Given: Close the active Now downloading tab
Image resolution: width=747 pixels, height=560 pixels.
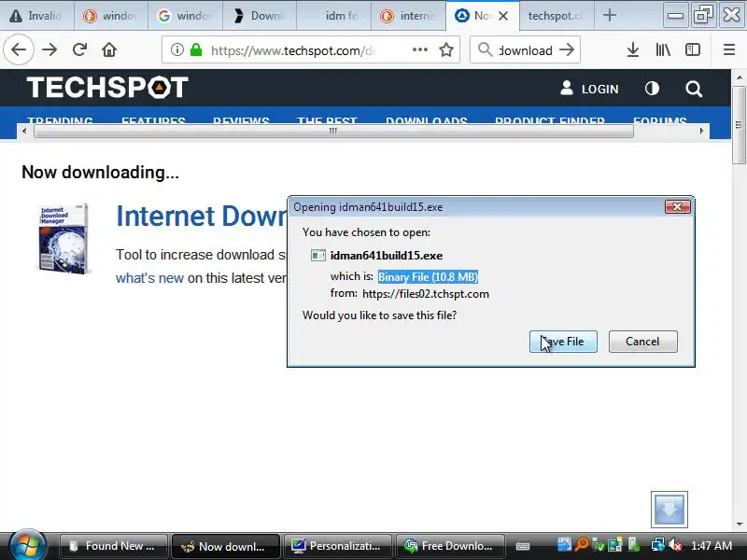Looking at the screenshot, I should pyautogui.click(x=503, y=16).
